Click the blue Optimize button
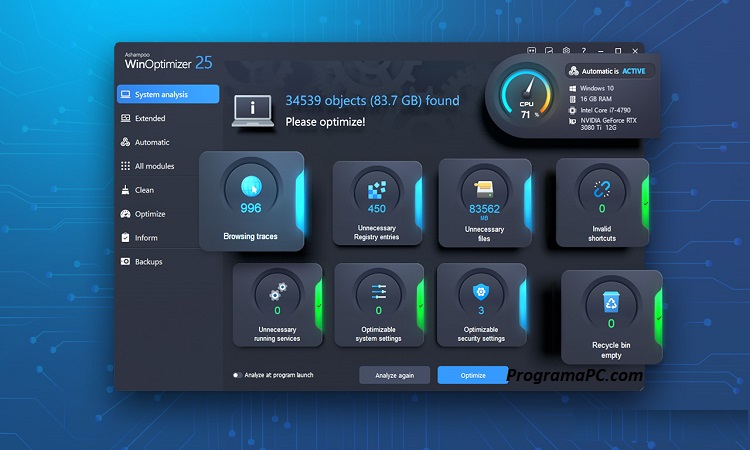 pos(472,375)
